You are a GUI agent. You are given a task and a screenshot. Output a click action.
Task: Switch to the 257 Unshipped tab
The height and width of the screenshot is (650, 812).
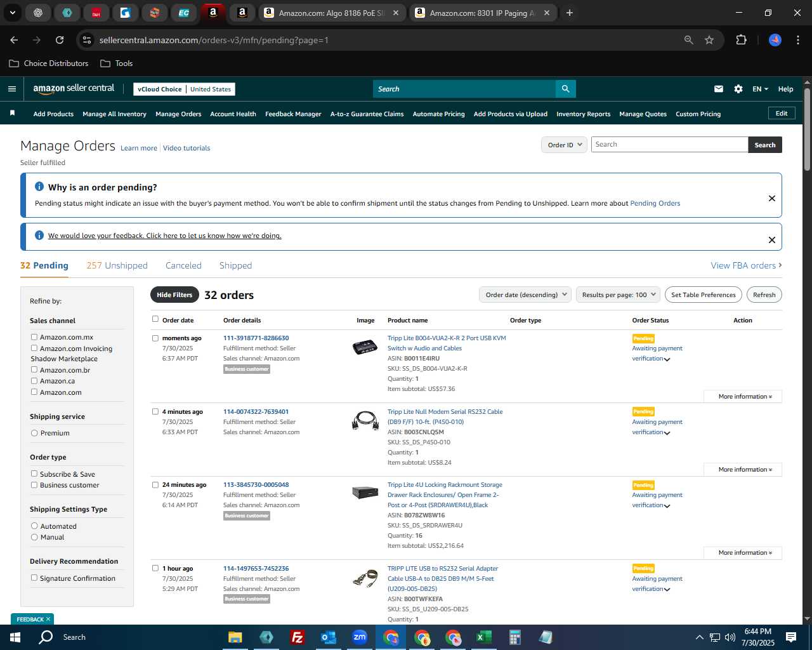click(x=117, y=265)
